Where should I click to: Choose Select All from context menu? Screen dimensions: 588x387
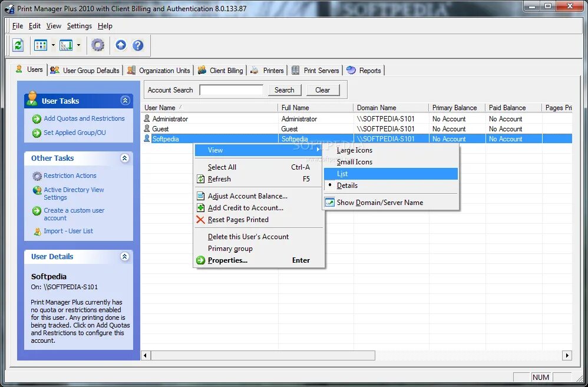259,167
